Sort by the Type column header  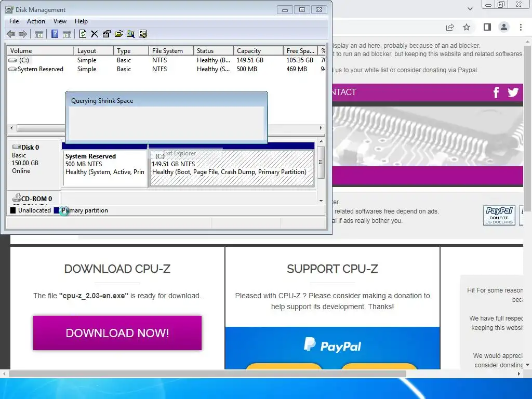(131, 50)
